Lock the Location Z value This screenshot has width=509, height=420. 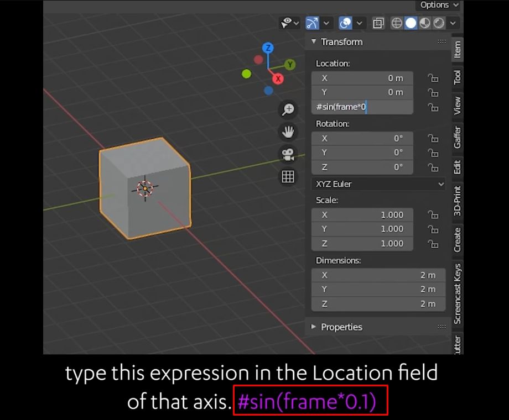point(433,107)
